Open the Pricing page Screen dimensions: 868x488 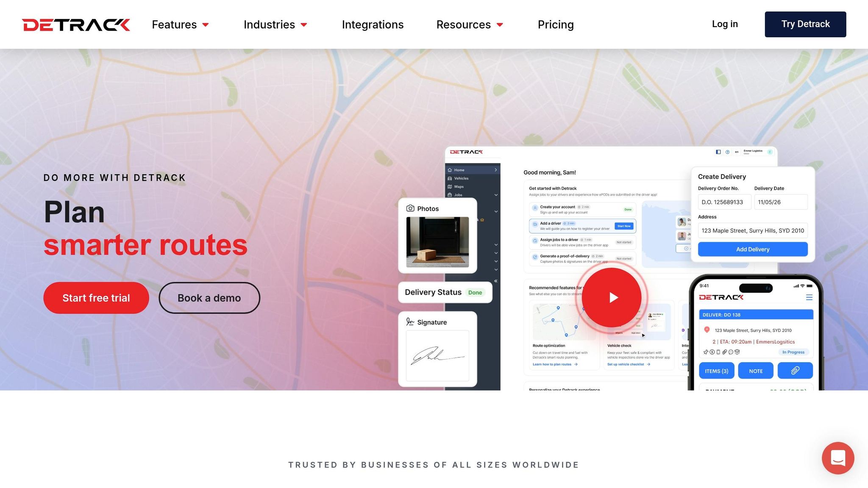pos(556,25)
